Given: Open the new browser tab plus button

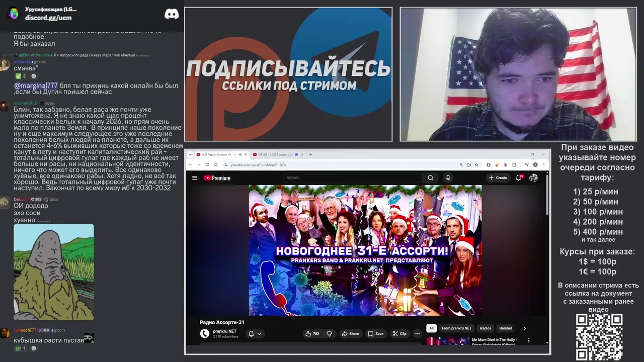Looking at the screenshot, I should tap(310, 154).
